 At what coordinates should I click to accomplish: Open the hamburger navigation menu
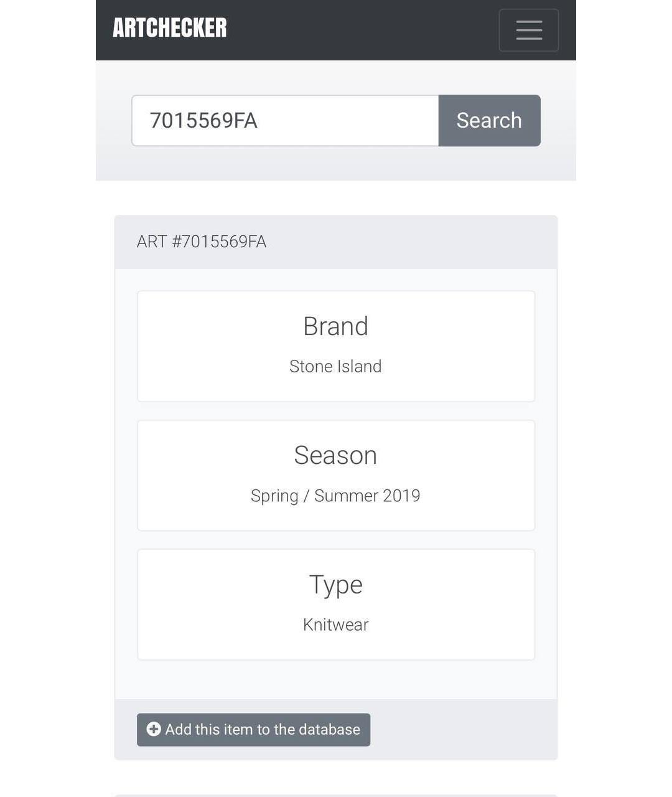click(x=528, y=30)
